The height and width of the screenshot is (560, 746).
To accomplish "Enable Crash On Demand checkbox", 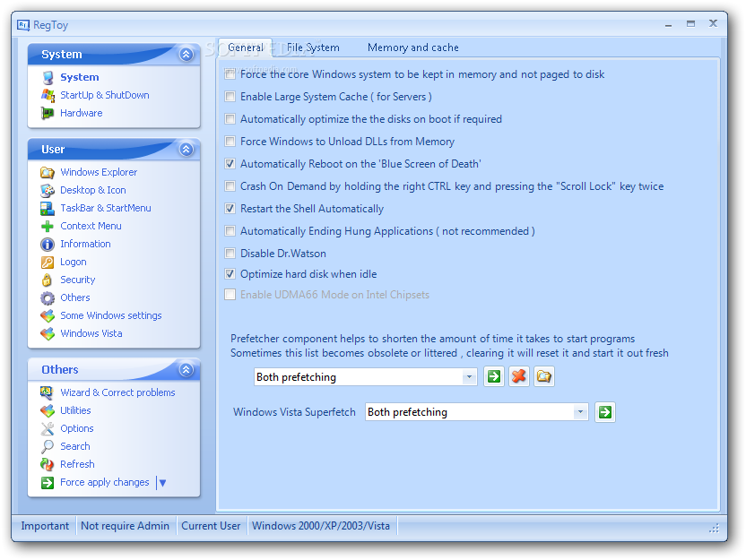I will click(230, 186).
